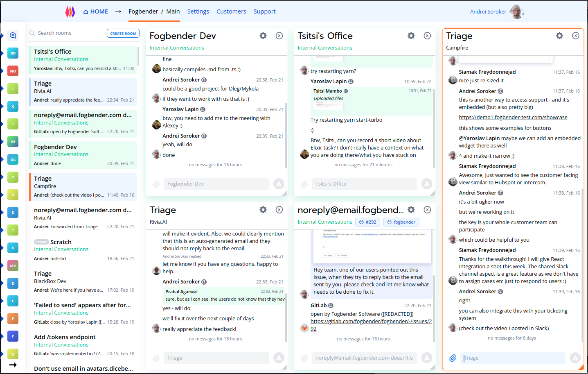The width and height of the screenshot is (588, 374).
Task: Open Andrei Soroker user menu
Action: (488, 11)
